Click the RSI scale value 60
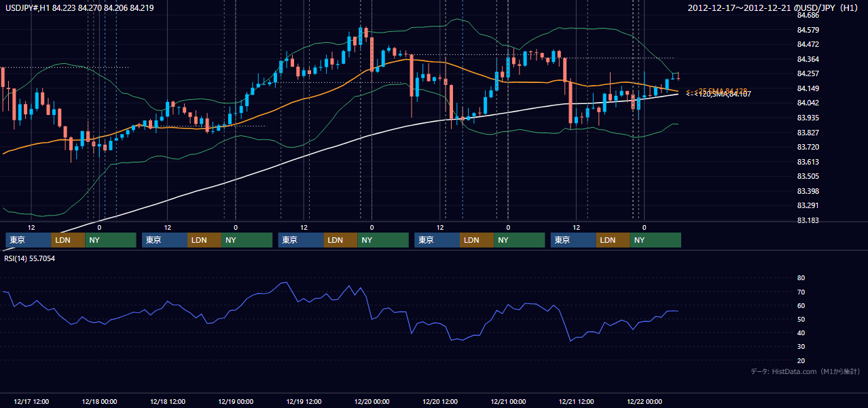This screenshot has height=408, width=868. [x=801, y=305]
